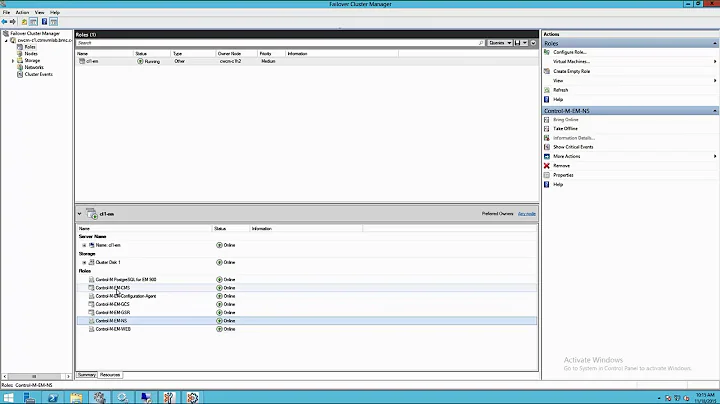Screen dimensions: 720x404
Task: Open PowerShell from the taskbar
Action: [x=53, y=398]
